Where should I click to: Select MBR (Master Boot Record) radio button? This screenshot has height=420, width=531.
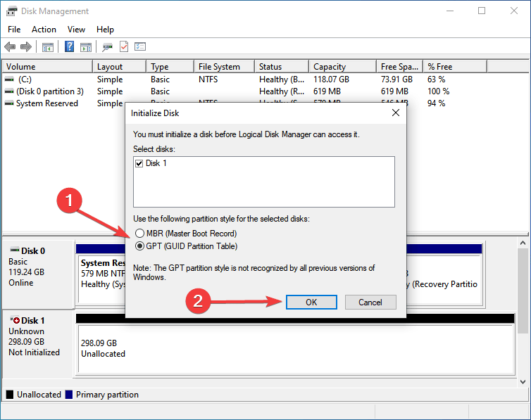pyautogui.click(x=139, y=234)
